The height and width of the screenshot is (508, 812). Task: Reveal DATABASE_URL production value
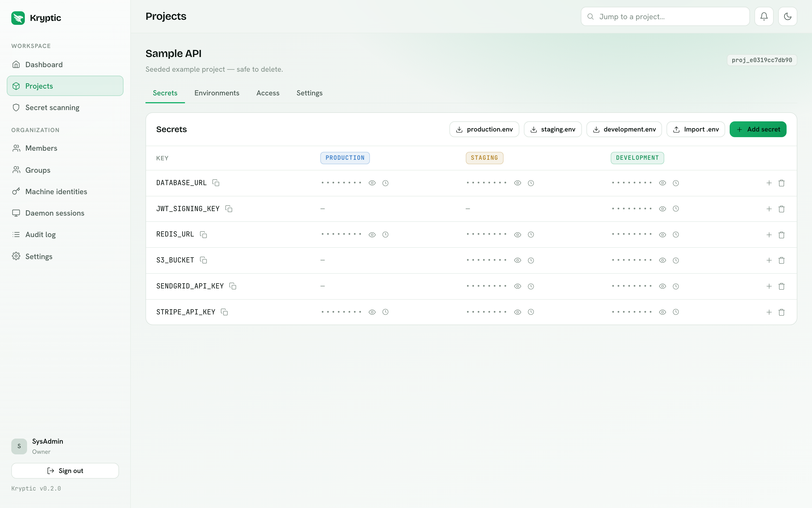click(372, 183)
